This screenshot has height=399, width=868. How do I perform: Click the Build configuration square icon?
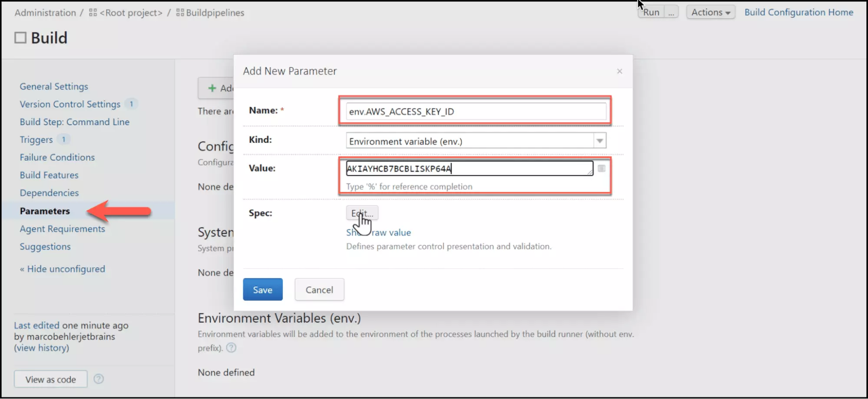pos(20,38)
